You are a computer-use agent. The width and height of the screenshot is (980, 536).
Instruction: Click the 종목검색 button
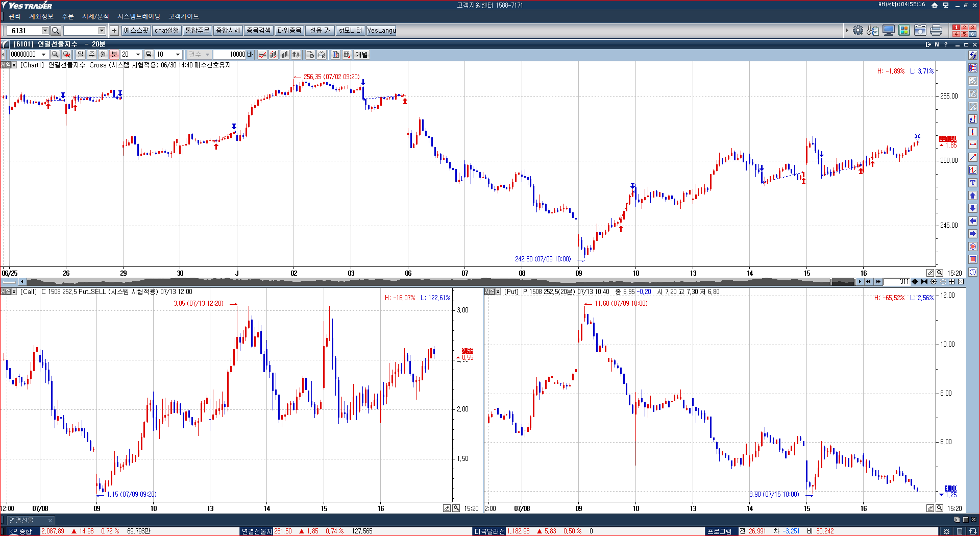[258, 31]
